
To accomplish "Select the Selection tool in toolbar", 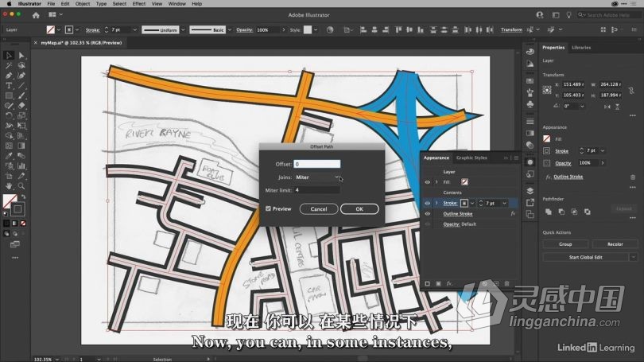I will click(x=9, y=56).
